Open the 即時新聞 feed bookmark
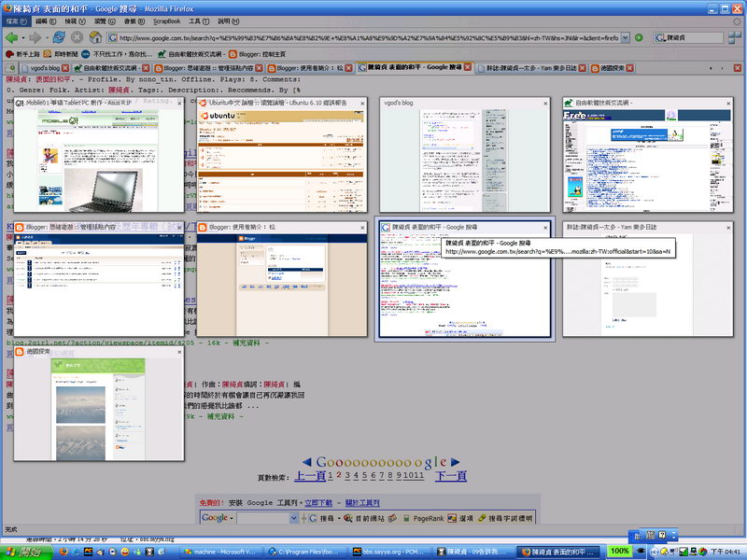 (x=61, y=54)
